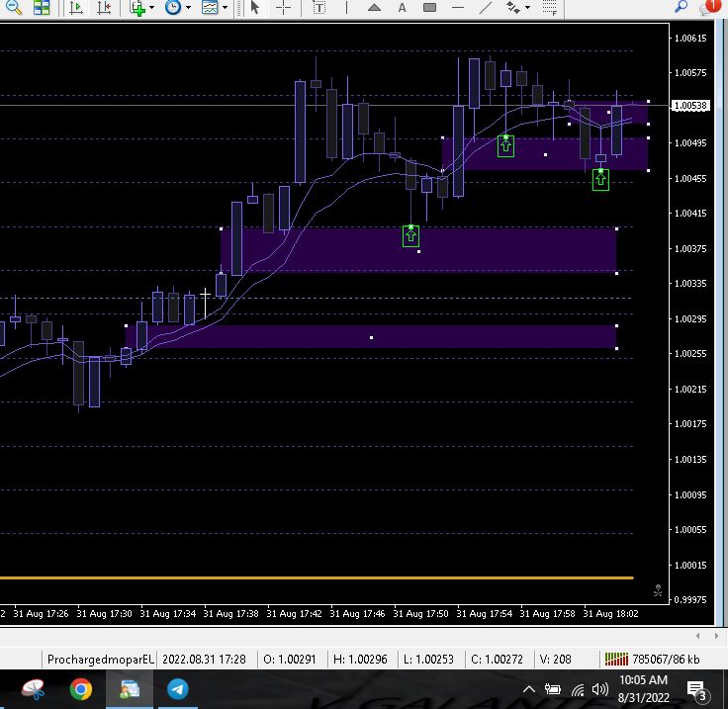Select the horizontal line tool

pos(458,8)
